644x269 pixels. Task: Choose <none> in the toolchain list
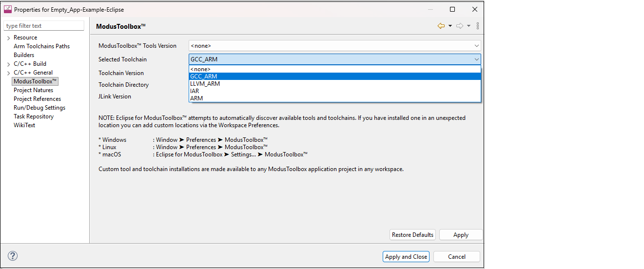(335, 69)
